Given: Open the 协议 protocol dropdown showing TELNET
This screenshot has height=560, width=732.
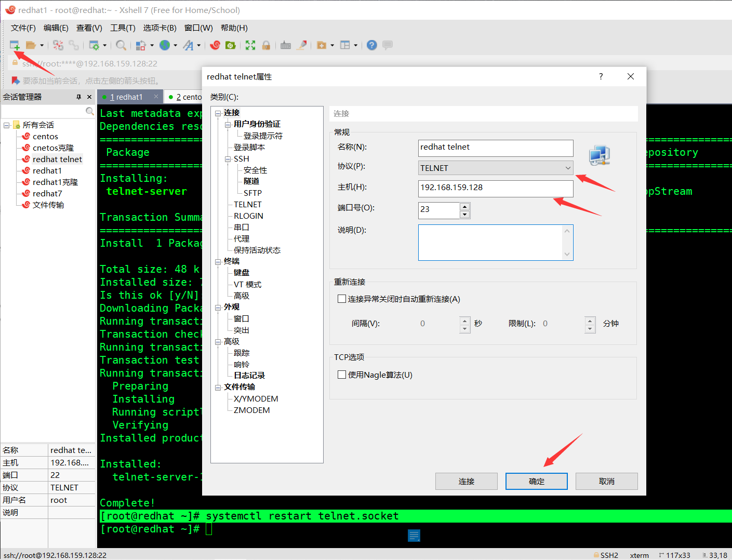Looking at the screenshot, I should pos(568,167).
